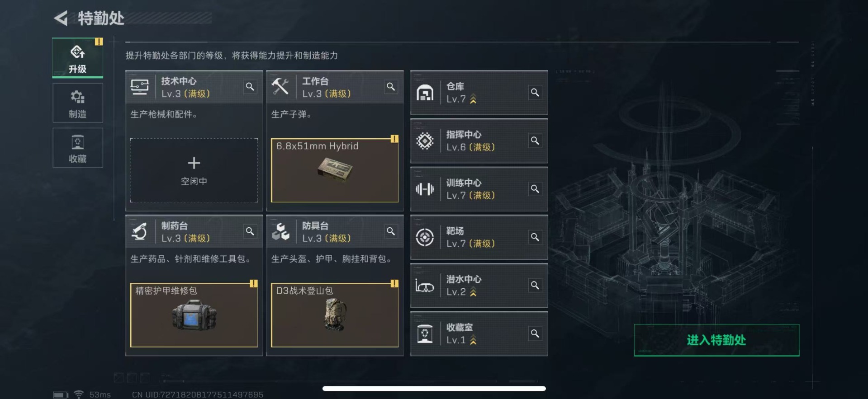The width and height of the screenshot is (868, 399).
Task: Inspect 潜水中心 with its magnifier icon
Action: tap(535, 286)
